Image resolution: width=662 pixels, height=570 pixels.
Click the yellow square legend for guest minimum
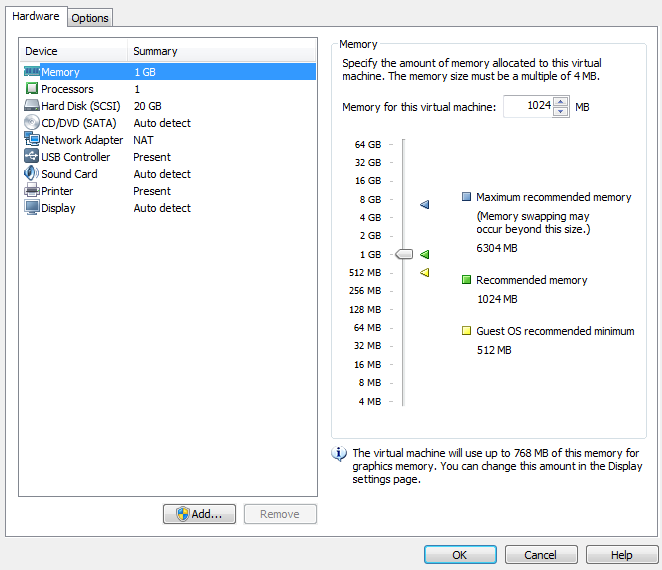coord(467,331)
